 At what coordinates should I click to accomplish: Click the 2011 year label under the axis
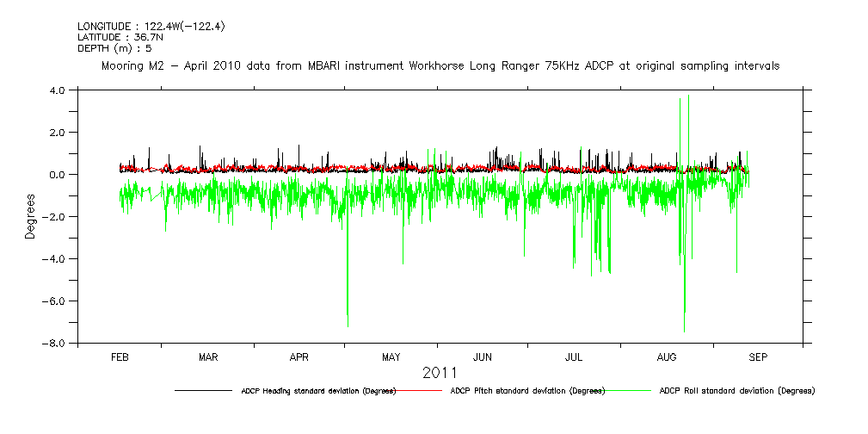(x=440, y=373)
